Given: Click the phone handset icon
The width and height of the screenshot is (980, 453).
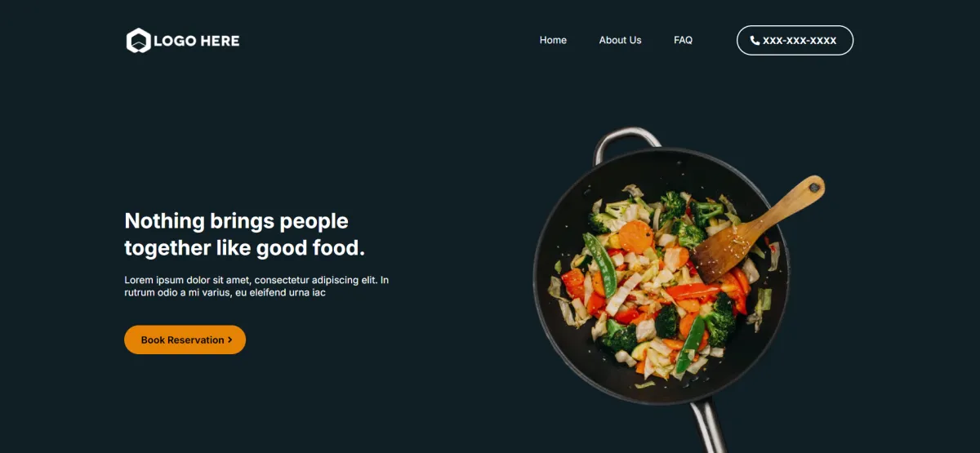Looking at the screenshot, I should pos(755,40).
